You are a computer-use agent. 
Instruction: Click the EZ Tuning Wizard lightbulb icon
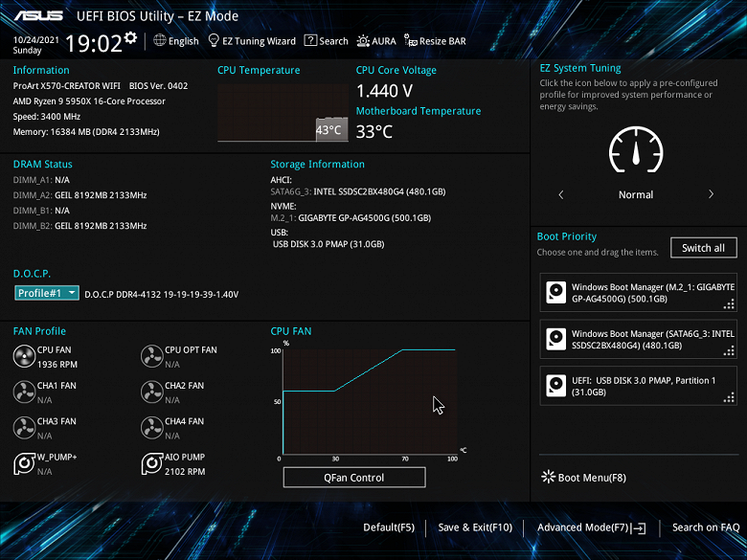pyautogui.click(x=214, y=40)
